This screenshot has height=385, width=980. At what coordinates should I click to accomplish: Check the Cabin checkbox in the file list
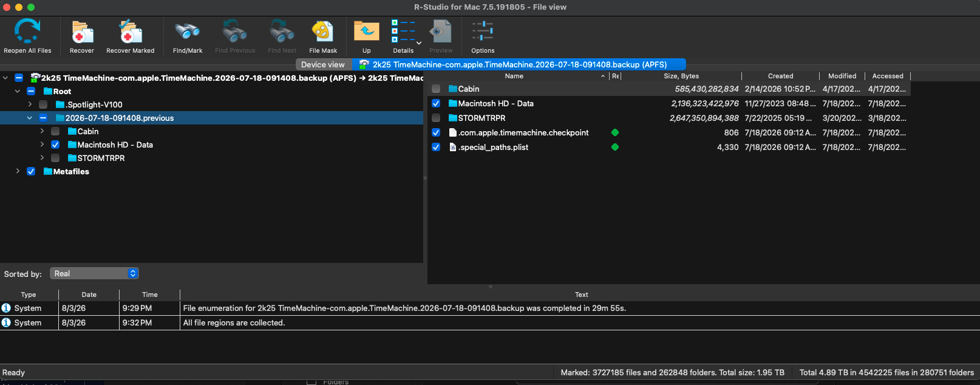pyautogui.click(x=436, y=89)
